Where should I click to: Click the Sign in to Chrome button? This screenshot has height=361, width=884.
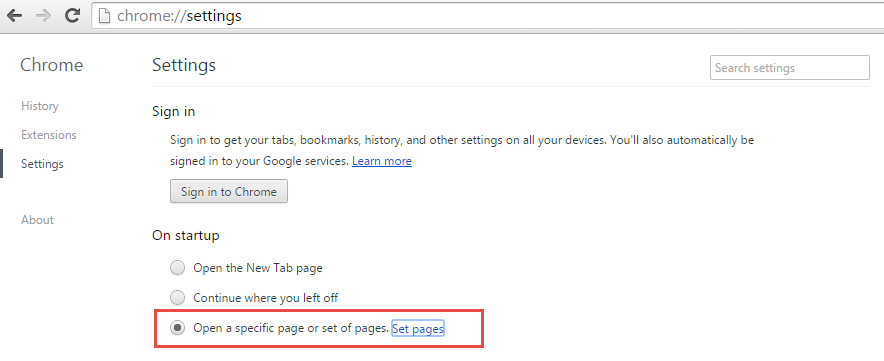tap(229, 191)
